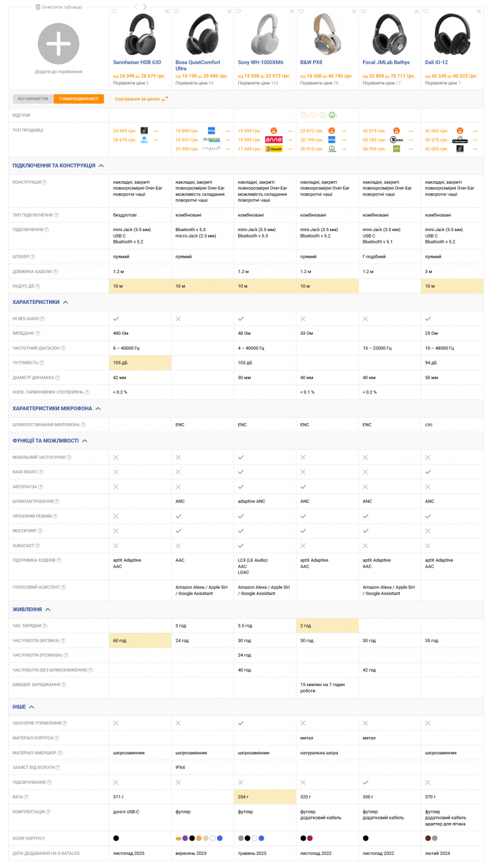Screen dimensions: 495x868
Task: Click the question mark beside Чутливість
Action: (x=42, y=363)
